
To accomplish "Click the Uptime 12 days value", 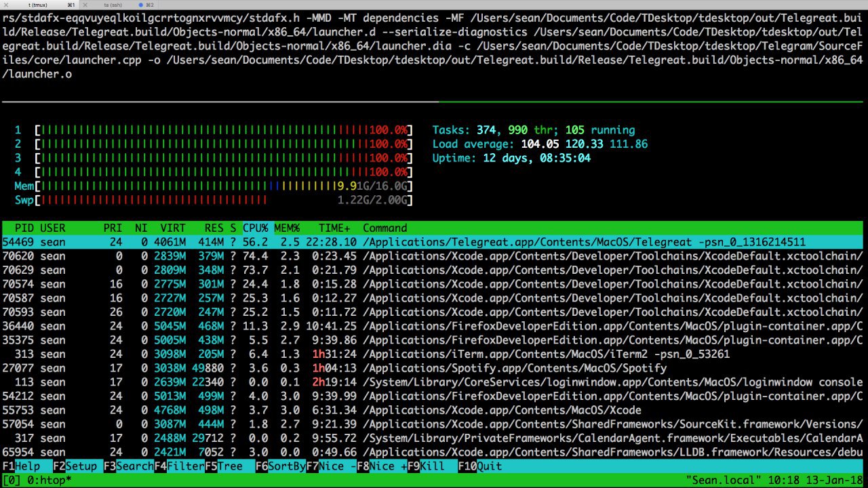I will point(536,158).
